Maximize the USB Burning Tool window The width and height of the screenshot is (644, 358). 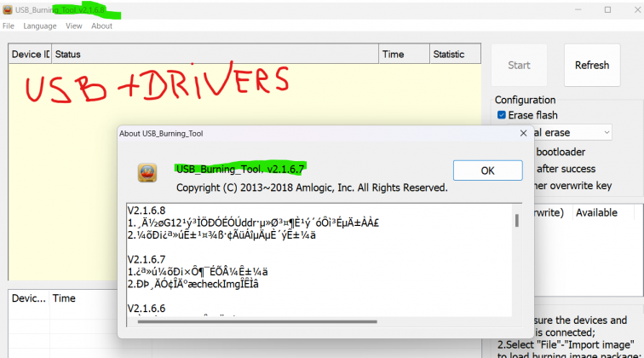click(607, 10)
